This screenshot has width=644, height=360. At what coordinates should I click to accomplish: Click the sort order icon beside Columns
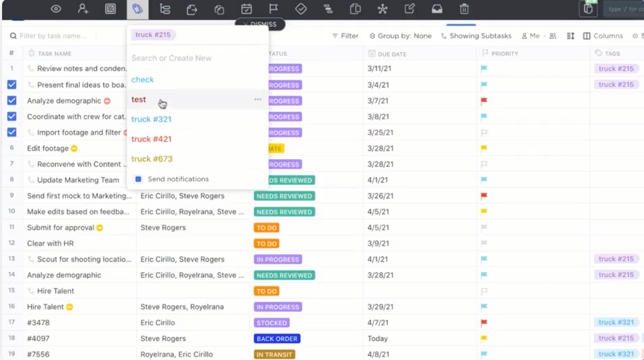point(571,36)
